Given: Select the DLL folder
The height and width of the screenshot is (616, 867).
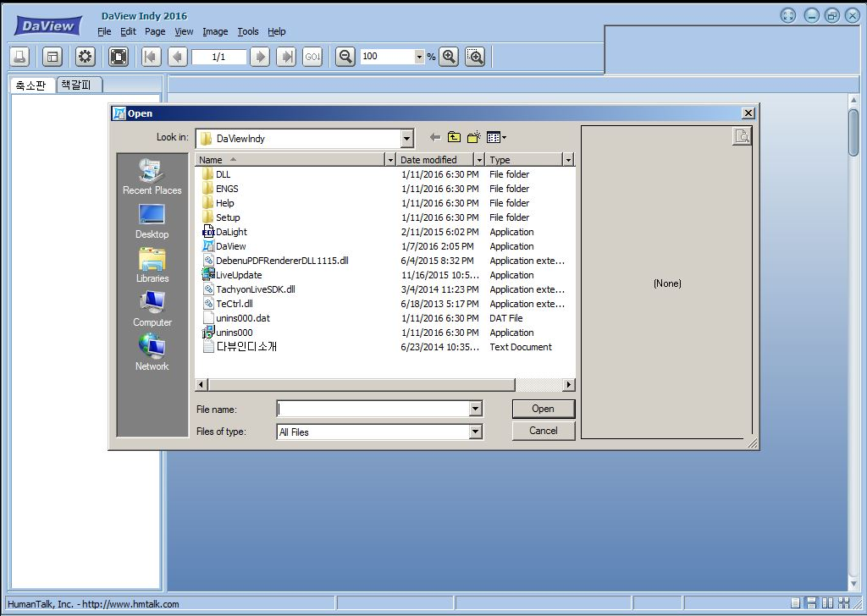Looking at the screenshot, I should (216, 174).
